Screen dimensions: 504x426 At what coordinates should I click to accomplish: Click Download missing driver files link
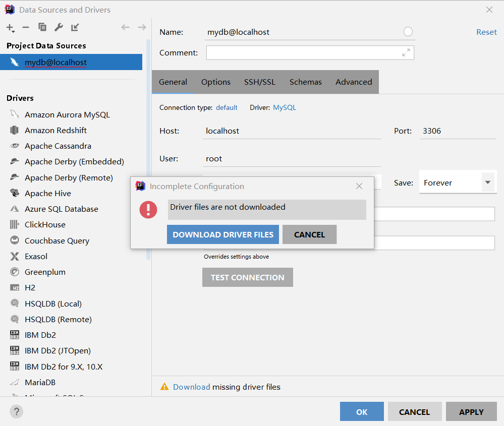[192, 387]
